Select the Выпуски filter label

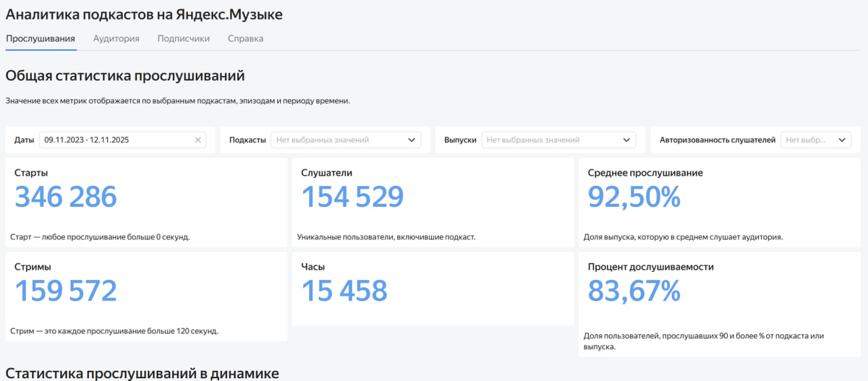(461, 140)
